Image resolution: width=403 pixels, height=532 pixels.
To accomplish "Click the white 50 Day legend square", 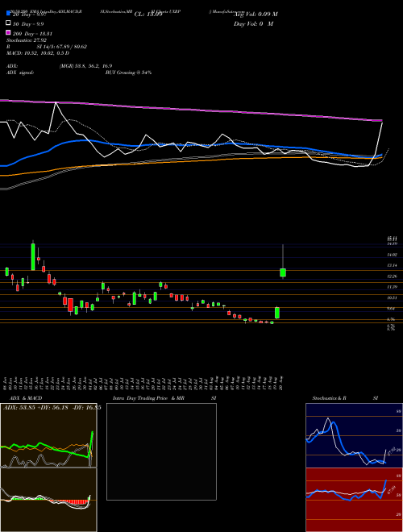I will pos(9,23).
